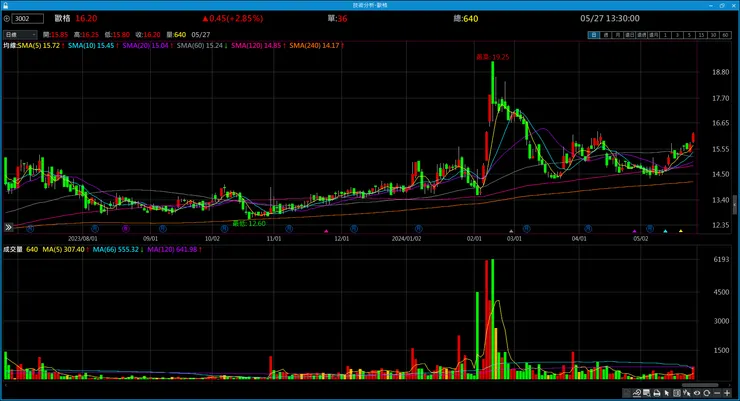Click the SMA(60) 15.24 legend label
Viewport: 740px width, 401px height.
[200, 46]
